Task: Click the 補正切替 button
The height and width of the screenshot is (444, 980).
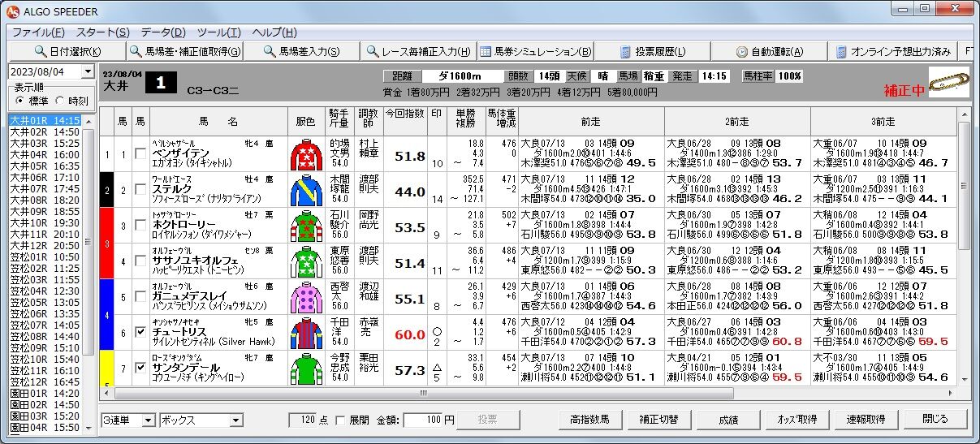Action: pyautogui.click(x=658, y=420)
